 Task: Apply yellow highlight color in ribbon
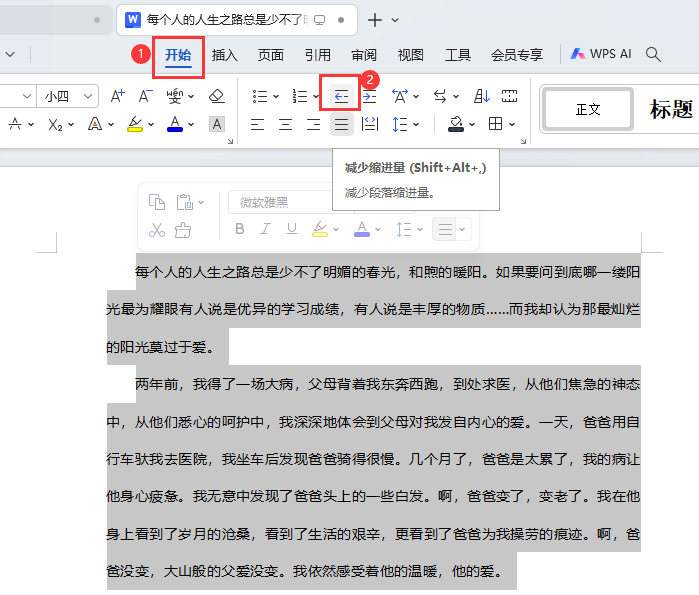pyautogui.click(x=135, y=124)
